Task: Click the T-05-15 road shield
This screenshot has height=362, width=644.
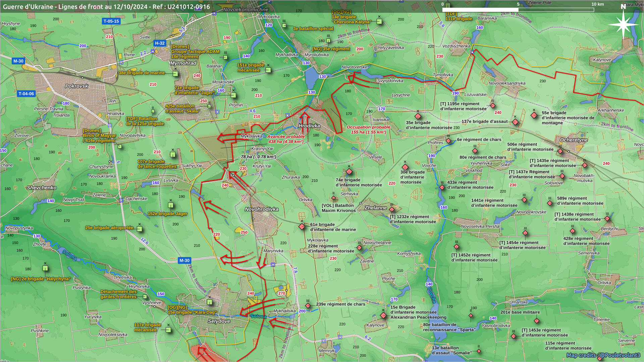Action: click(111, 21)
